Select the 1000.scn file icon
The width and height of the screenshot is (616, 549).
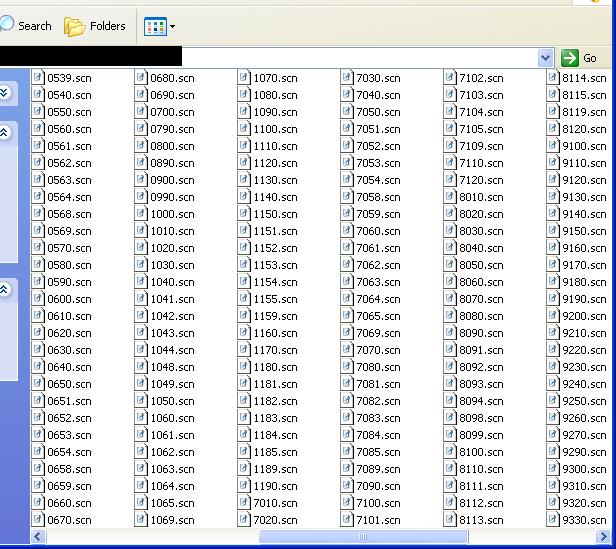coord(141,213)
